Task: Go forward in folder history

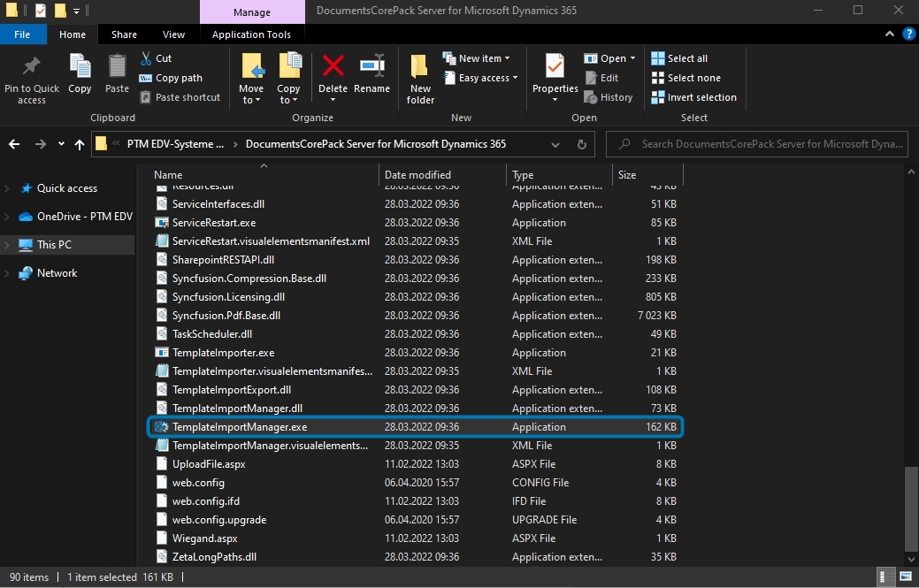Action: coord(40,144)
